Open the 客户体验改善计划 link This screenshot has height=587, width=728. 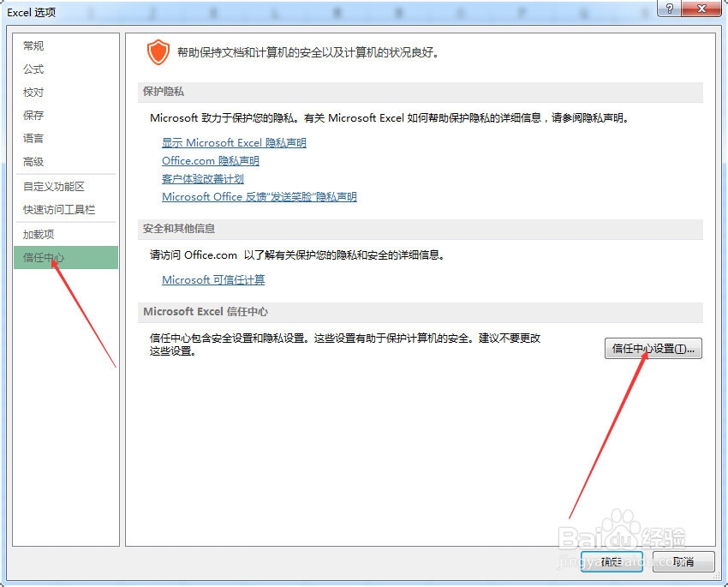tap(202, 178)
